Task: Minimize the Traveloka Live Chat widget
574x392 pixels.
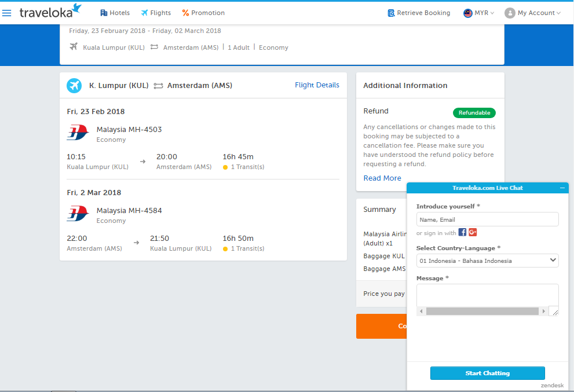Action: click(x=562, y=188)
